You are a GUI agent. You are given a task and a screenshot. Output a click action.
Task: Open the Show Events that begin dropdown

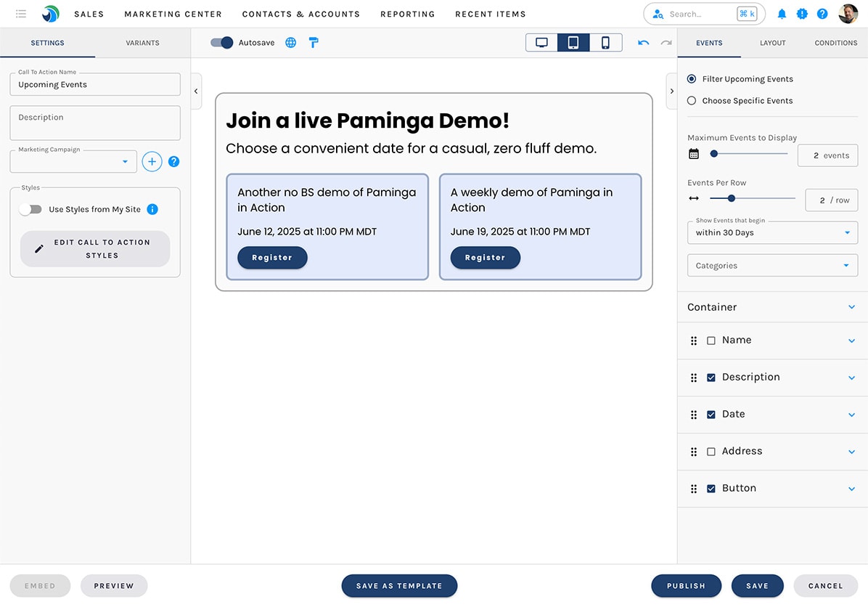771,232
